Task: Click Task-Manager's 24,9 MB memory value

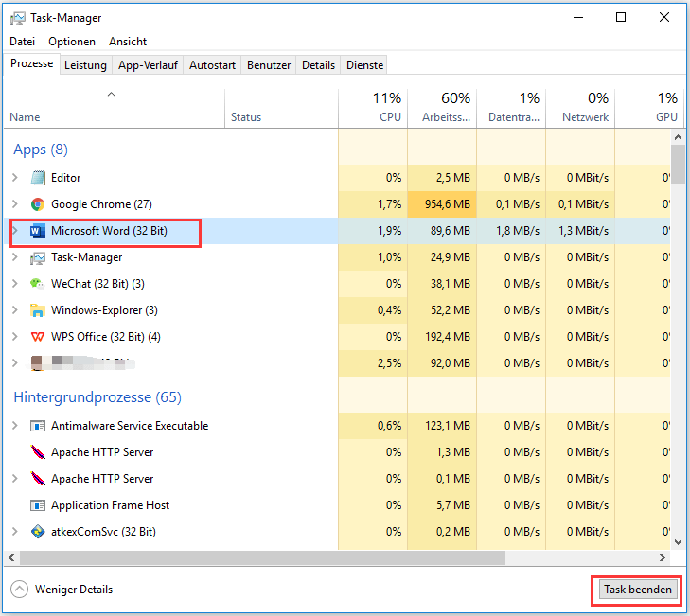Action: (x=451, y=257)
